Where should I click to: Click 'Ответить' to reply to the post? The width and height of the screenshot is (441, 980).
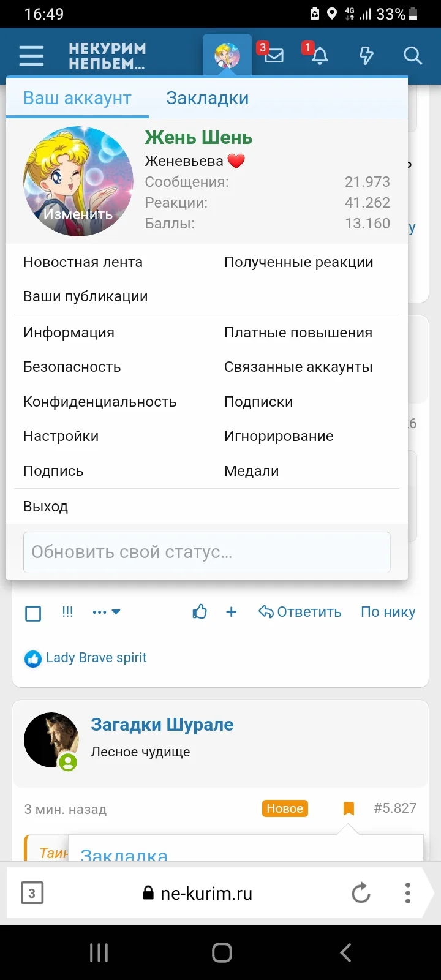300,611
